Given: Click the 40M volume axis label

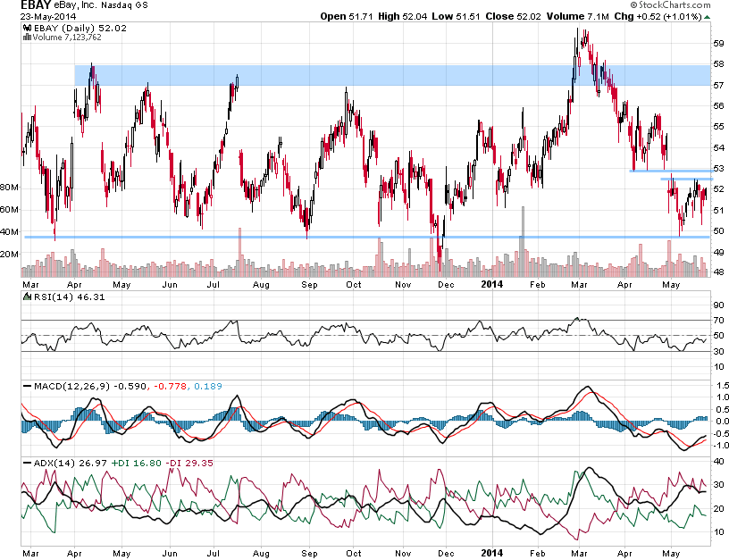Looking at the screenshot, I should pyautogui.click(x=9, y=232).
